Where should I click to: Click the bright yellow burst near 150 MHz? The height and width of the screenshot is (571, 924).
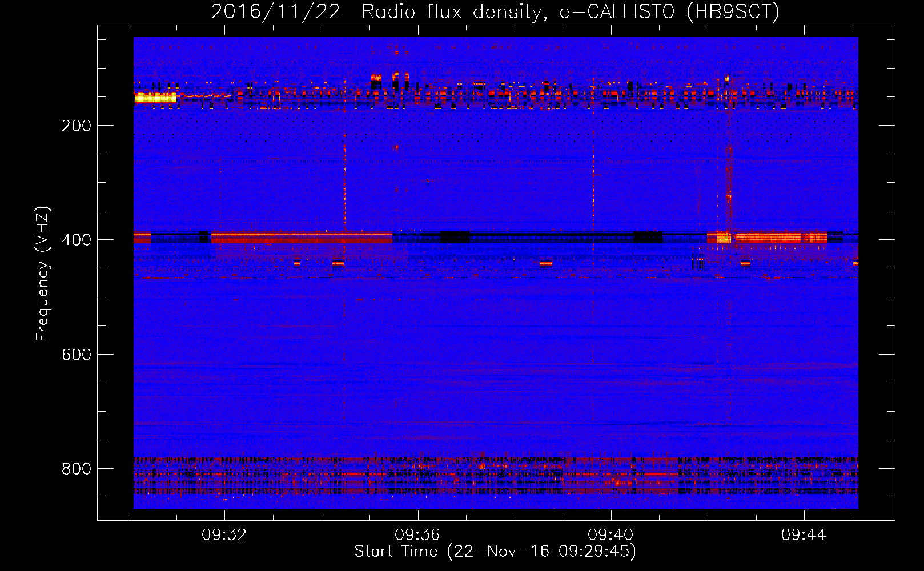pos(155,98)
